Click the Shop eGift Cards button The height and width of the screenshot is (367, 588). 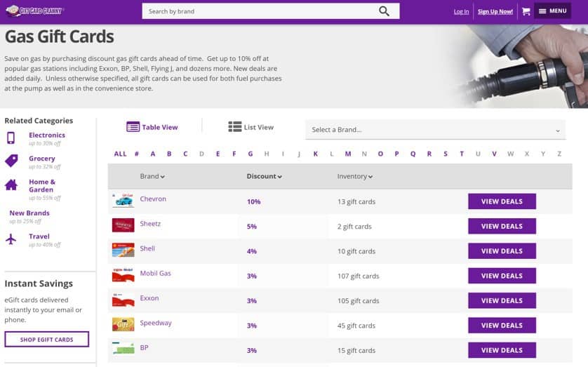(47, 340)
